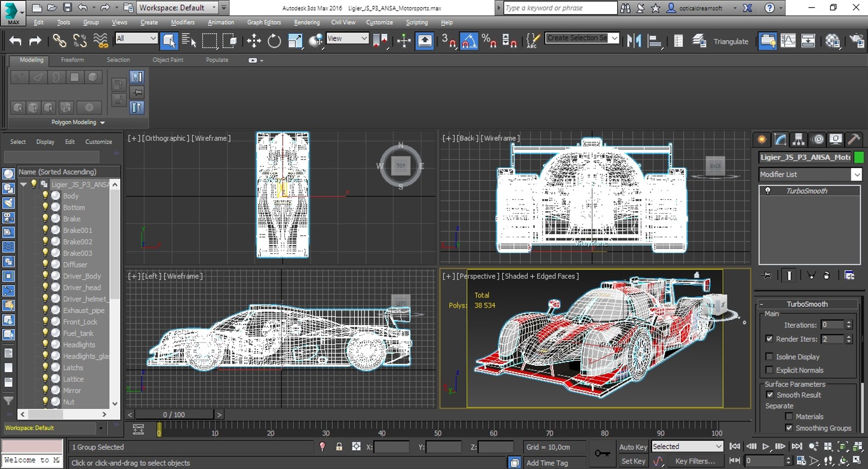The width and height of the screenshot is (868, 469).
Task: Click the Undo arrow in main toolbar
Action: click(15, 41)
